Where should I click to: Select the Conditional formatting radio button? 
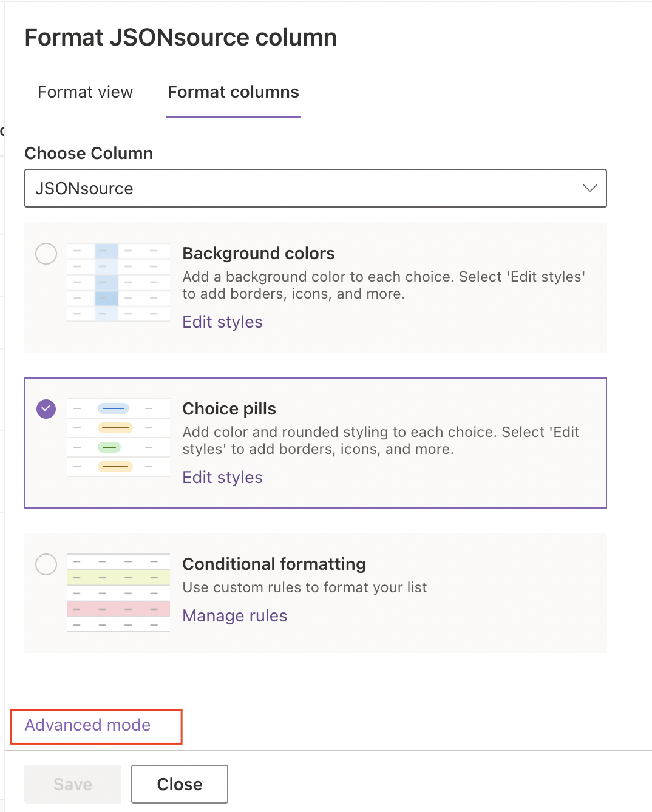click(x=46, y=564)
